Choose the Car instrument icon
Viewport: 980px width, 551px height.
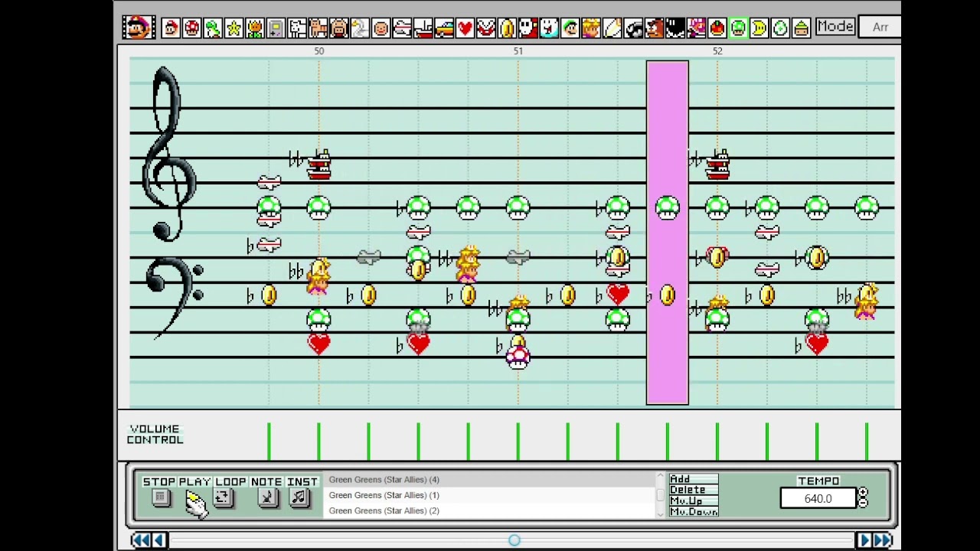pyautogui.click(x=444, y=28)
